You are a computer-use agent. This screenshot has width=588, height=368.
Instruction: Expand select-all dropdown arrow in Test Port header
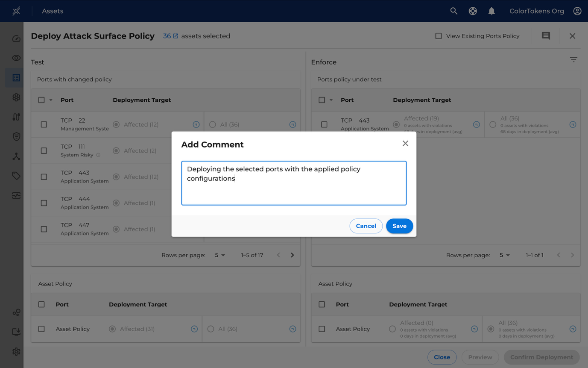click(51, 100)
